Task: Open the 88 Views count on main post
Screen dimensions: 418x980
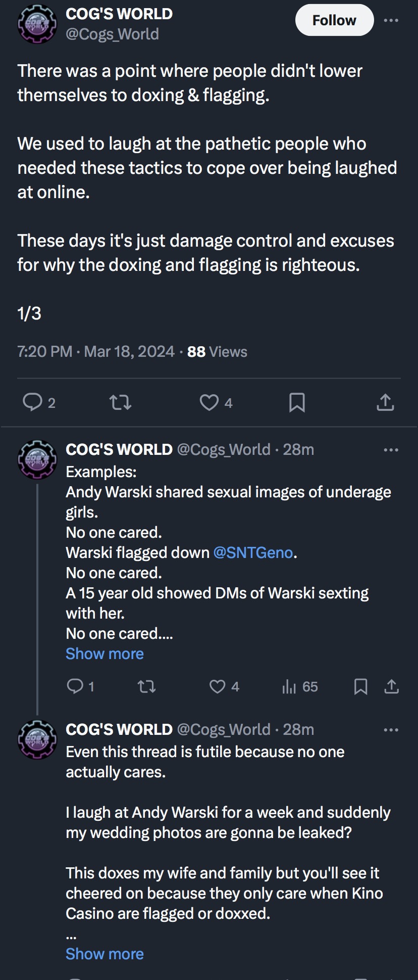Action: [217, 352]
